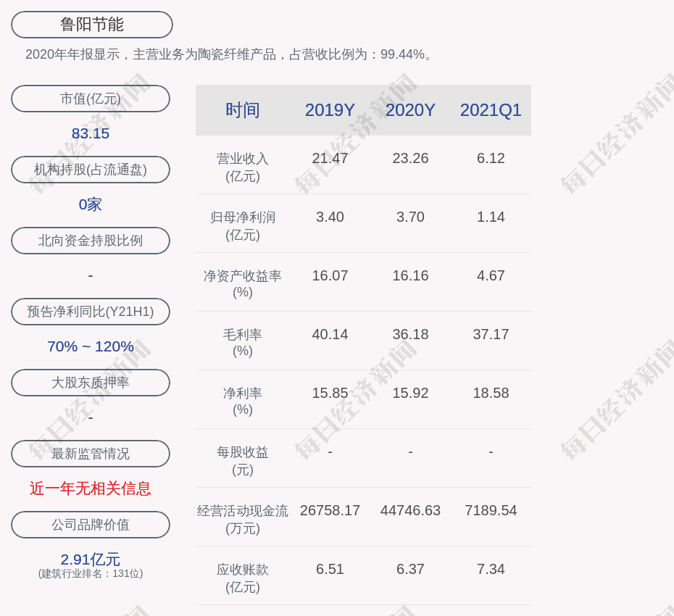The height and width of the screenshot is (616, 674).
Task: Click the 83.15 market value figure
Action: coord(91,133)
